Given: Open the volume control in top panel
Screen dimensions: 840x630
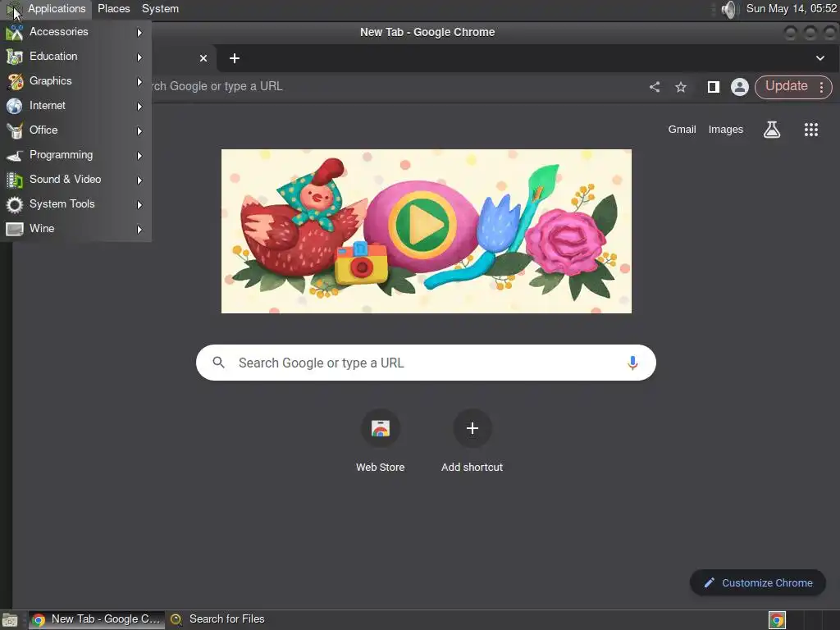Looking at the screenshot, I should coord(728,9).
